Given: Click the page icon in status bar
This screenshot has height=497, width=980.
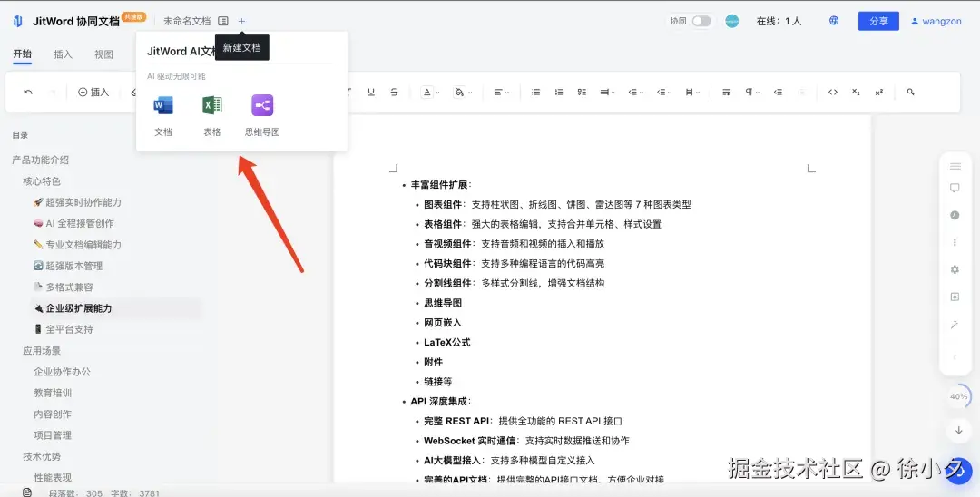Looking at the screenshot, I should (x=27, y=492).
